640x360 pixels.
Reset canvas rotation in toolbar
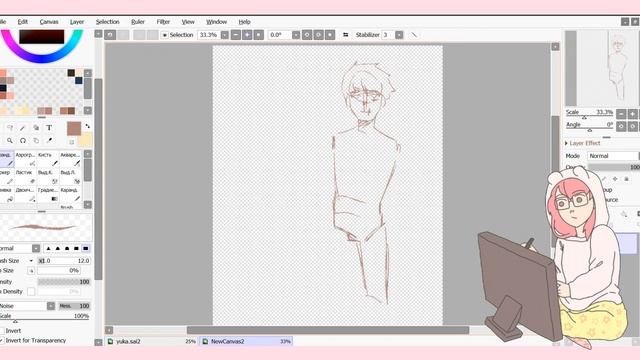pos(330,35)
